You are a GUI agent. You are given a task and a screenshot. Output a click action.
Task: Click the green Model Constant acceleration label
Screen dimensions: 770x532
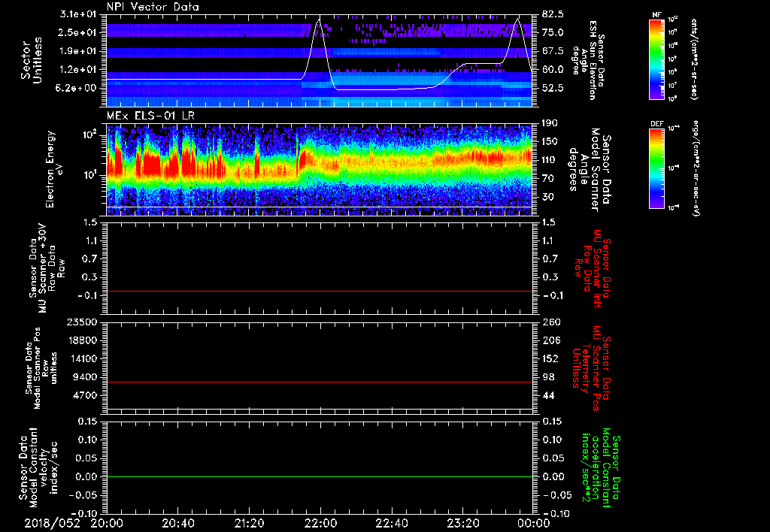click(x=599, y=467)
